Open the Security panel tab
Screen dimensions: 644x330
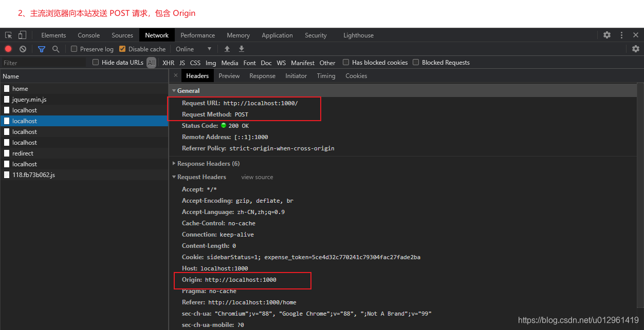tap(316, 35)
